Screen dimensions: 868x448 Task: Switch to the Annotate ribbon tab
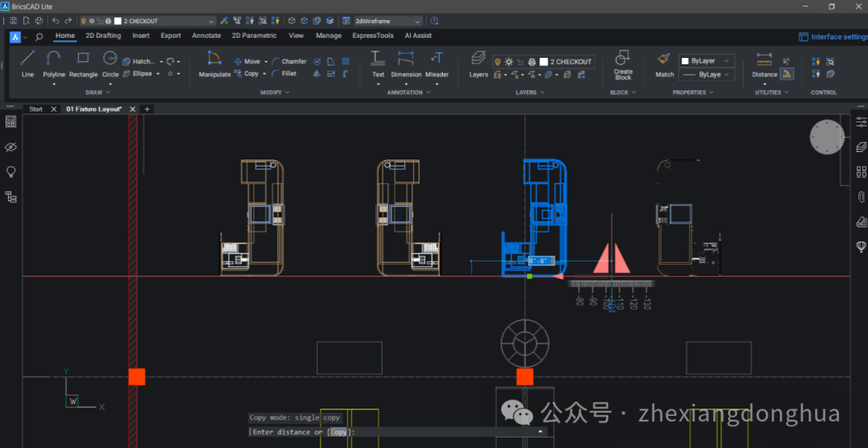[207, 35]
